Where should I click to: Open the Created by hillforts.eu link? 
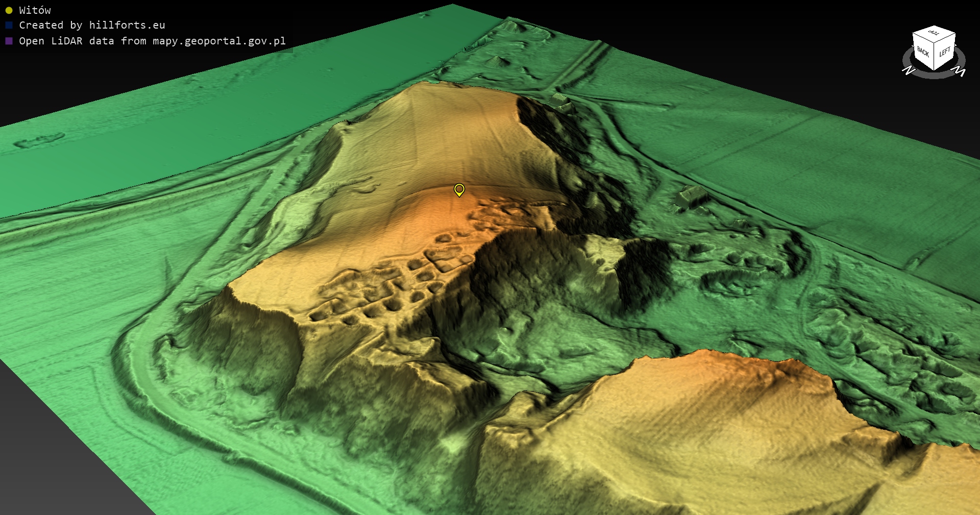tap(92, 25)
